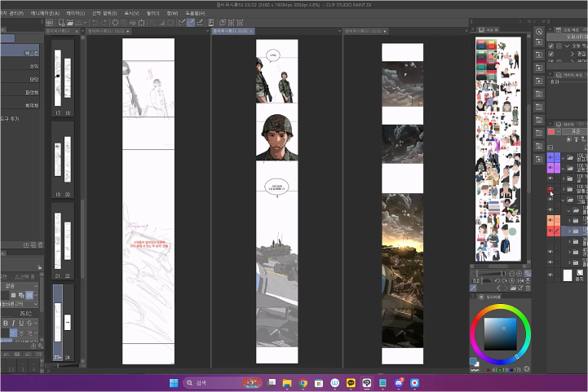Toggle first checkbox in the auto action panel
Image resolution: width=588 pixels, height=392 pixels.
550,46
